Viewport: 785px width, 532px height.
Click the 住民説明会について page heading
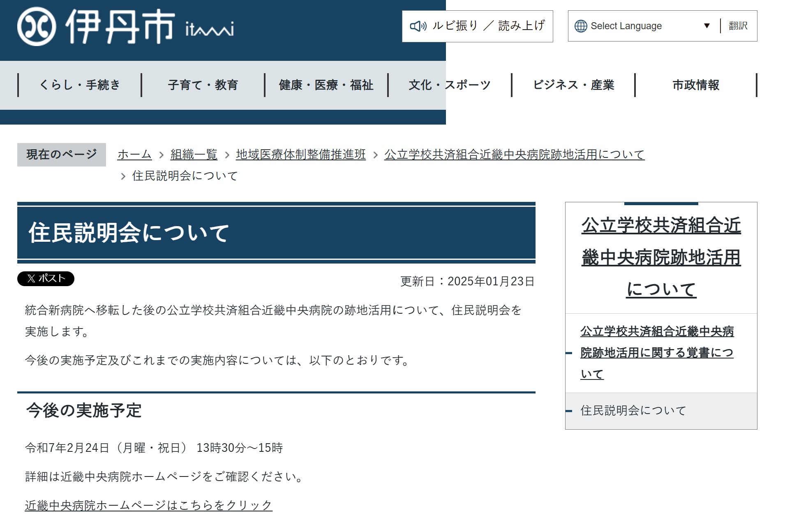[129, 233]
